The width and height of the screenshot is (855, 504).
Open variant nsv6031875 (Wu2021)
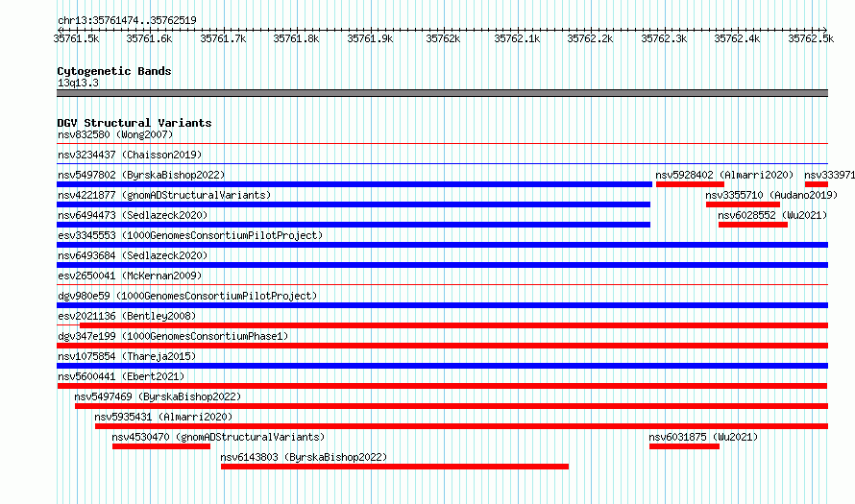tap(703, 437)
